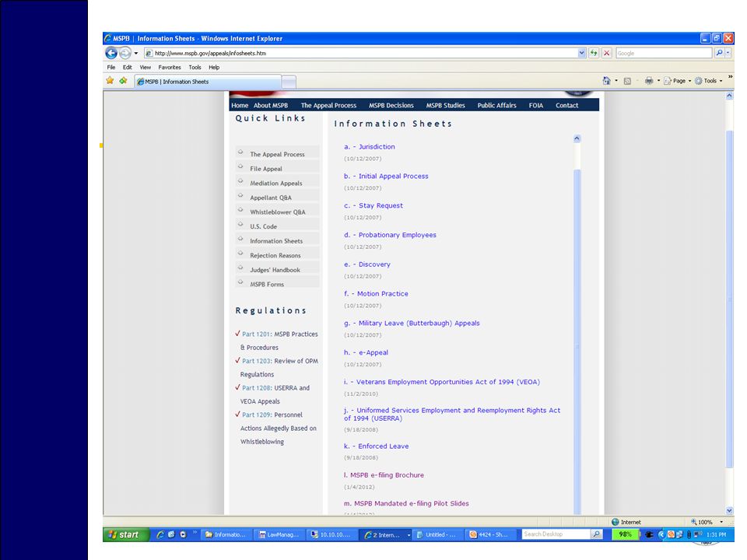The image size is (747, 560).
Task: Click the Home icon in command bar
Action: pos(606,81)
